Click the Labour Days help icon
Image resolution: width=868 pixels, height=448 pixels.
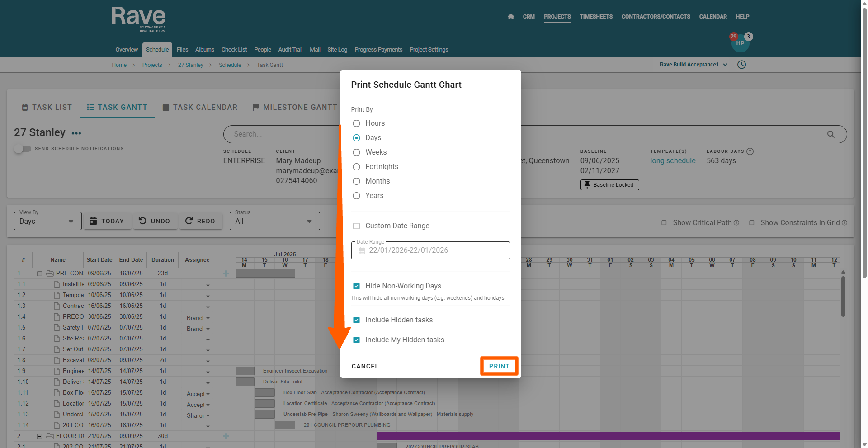pyautogui.click(x=750, y=151)
